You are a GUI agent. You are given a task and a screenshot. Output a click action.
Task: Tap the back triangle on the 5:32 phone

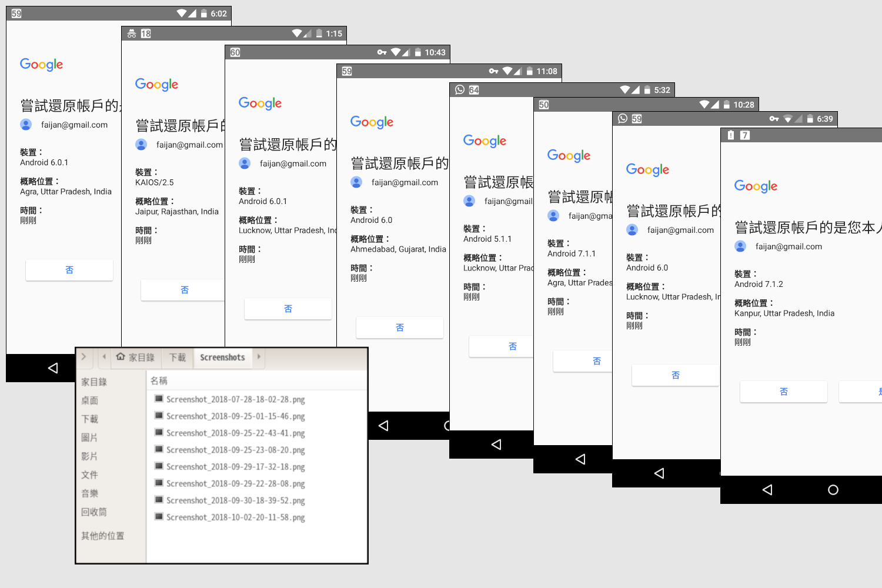[x=496, y=445]
